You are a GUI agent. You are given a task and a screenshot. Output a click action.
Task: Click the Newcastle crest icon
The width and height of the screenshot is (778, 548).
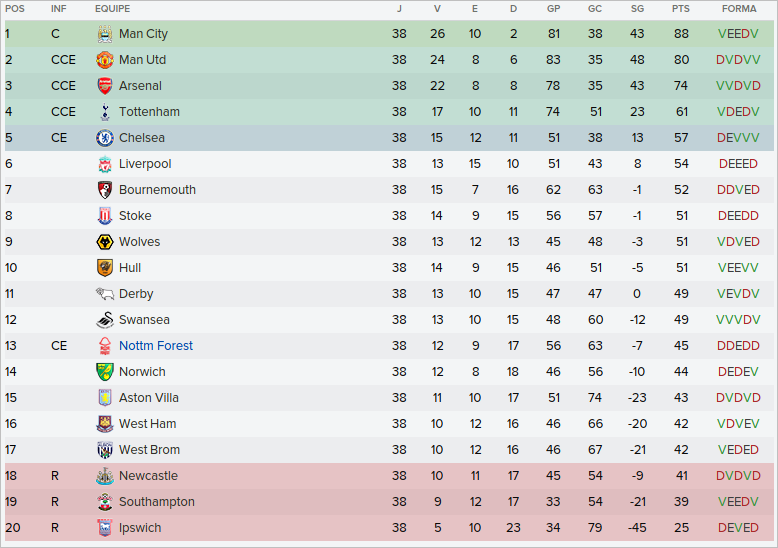(x=105, y=476)
